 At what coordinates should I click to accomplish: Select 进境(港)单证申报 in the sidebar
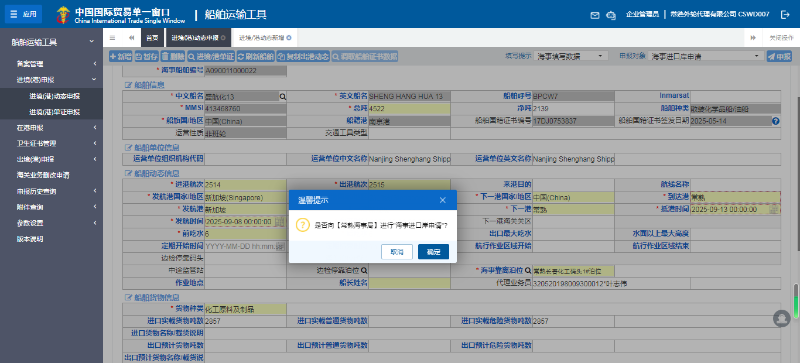(x=55, y=112)
